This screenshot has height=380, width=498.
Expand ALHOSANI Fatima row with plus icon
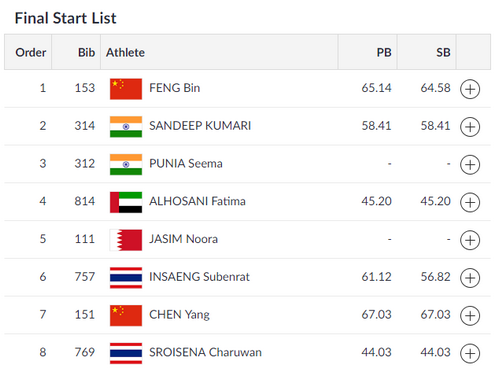click(470, 202)
